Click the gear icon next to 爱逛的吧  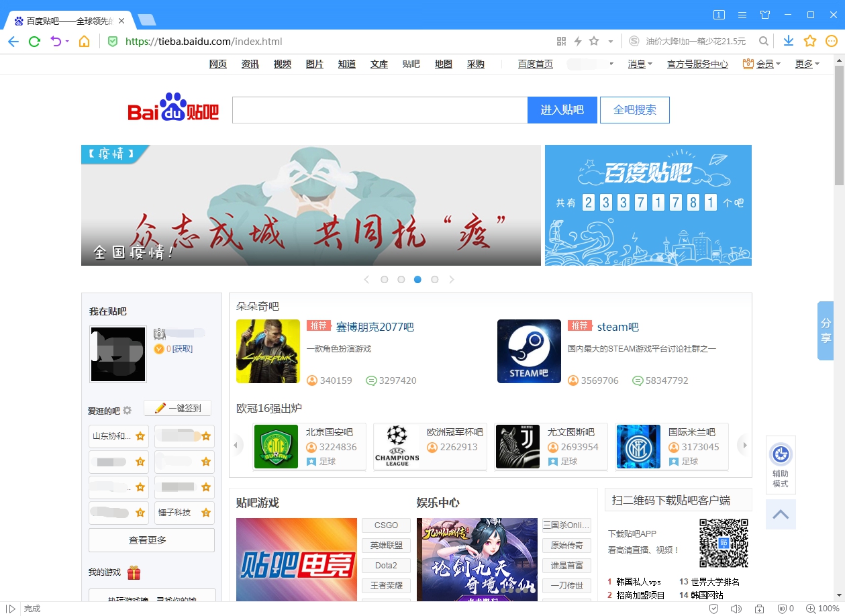[128, 410]
